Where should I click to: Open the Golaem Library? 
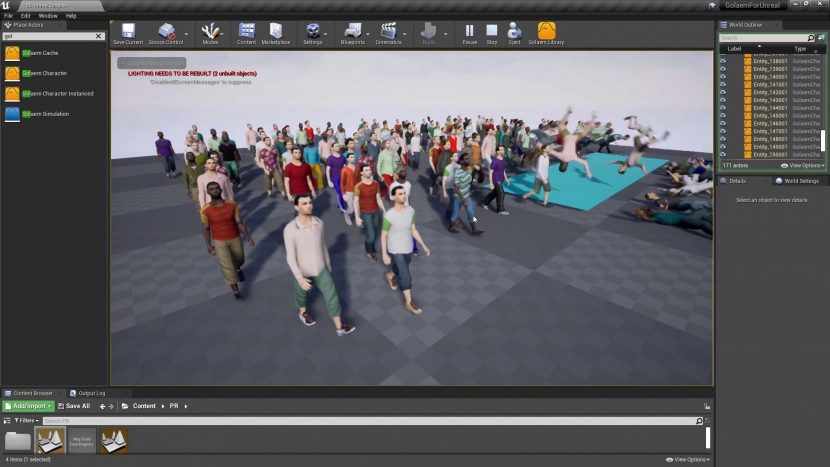[x=546, y=34]
